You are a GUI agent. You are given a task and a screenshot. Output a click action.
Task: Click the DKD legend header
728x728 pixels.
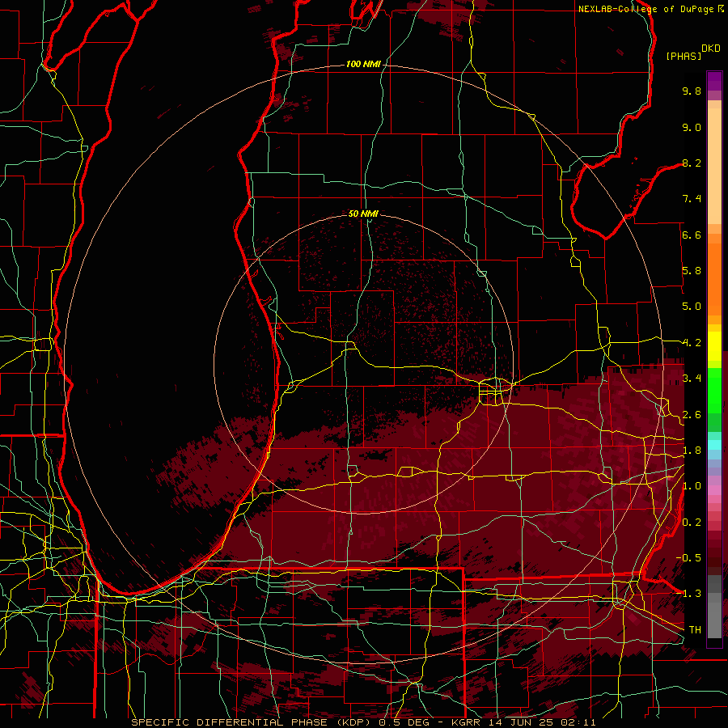[711, 49]
